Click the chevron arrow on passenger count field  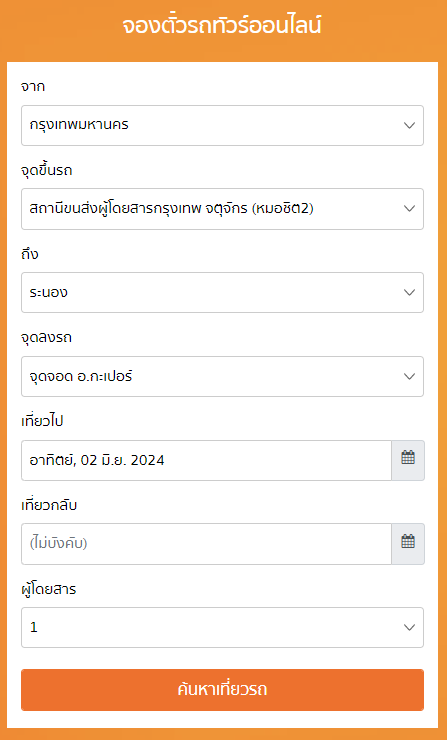(409, 628)
